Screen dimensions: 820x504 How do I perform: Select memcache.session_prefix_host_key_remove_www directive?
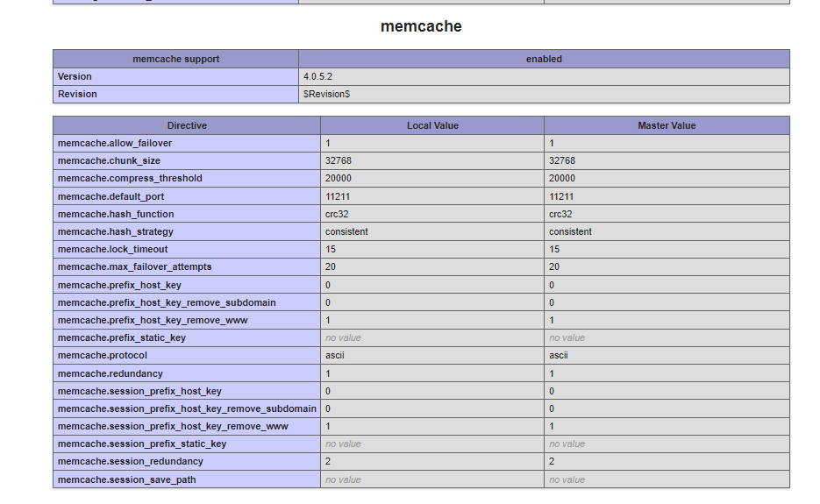[x=173, y=427]
